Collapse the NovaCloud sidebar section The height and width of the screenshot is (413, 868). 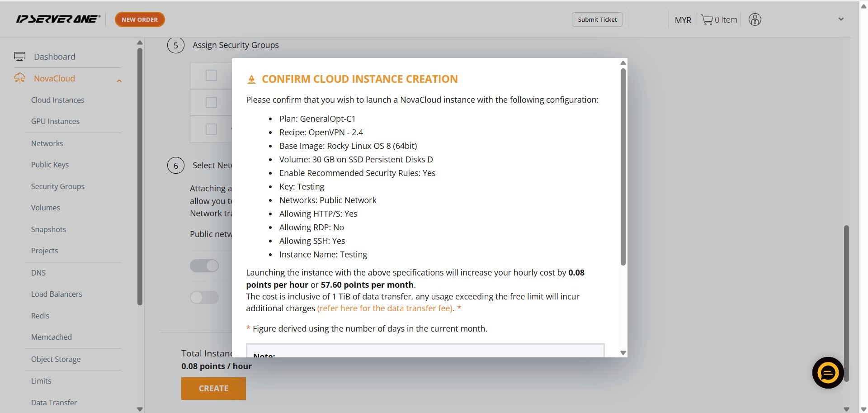click(119, 81)
